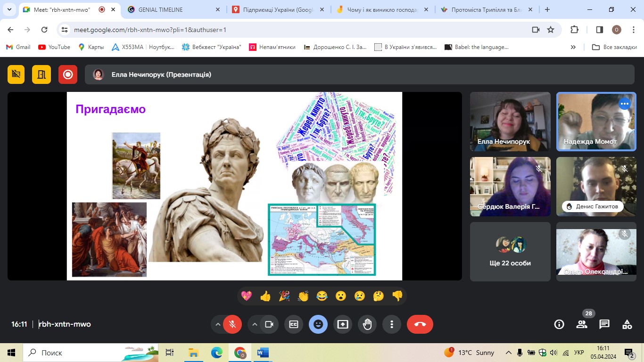
Task: Switch the УКР keyboard language
Action: tap(579, 353)
